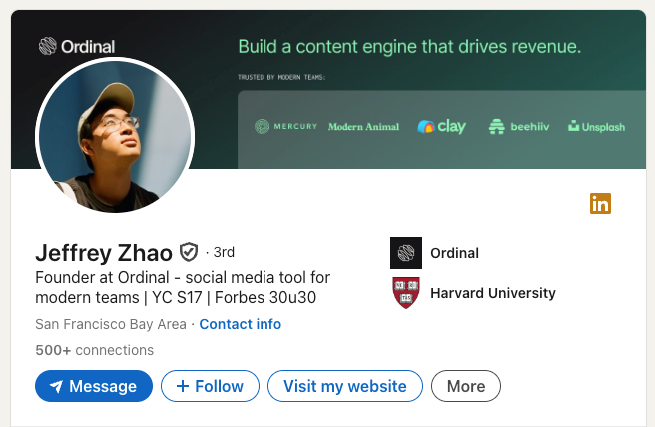
Task: Send a message with the Message button
Action: point(94,386)
